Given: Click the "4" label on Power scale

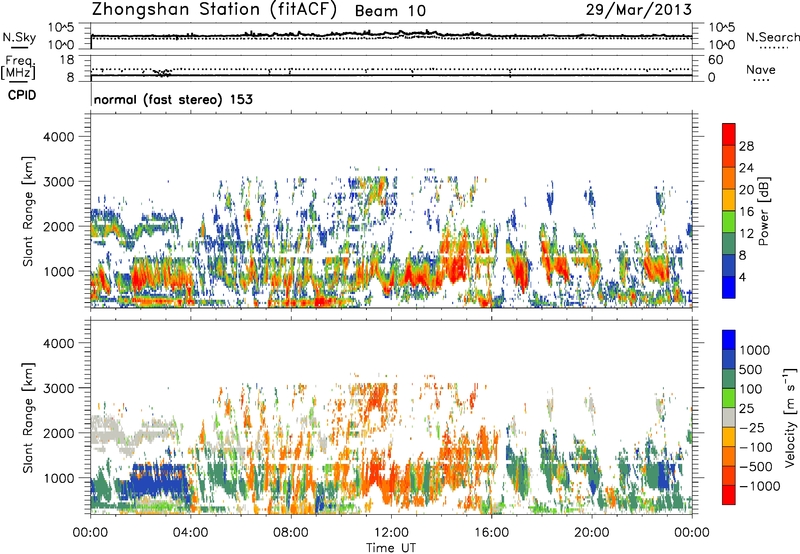Looking at the screenshot, I should (x=742, y=278).
